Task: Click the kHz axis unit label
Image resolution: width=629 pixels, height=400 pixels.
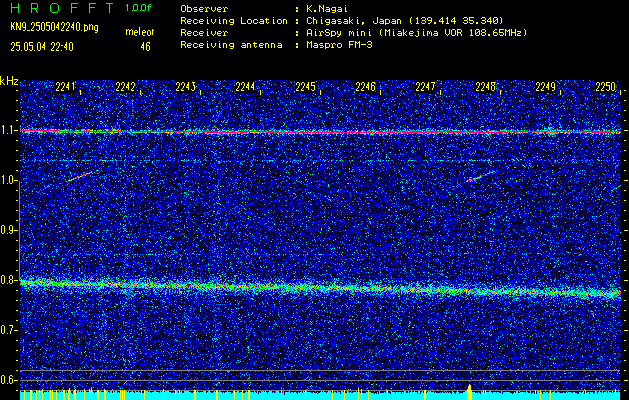Action: point(9,81)
